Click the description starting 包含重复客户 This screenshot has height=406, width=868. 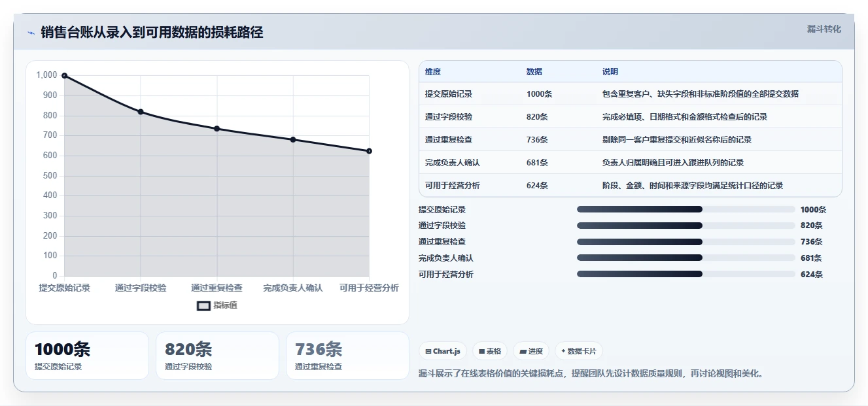pos(701,94)
